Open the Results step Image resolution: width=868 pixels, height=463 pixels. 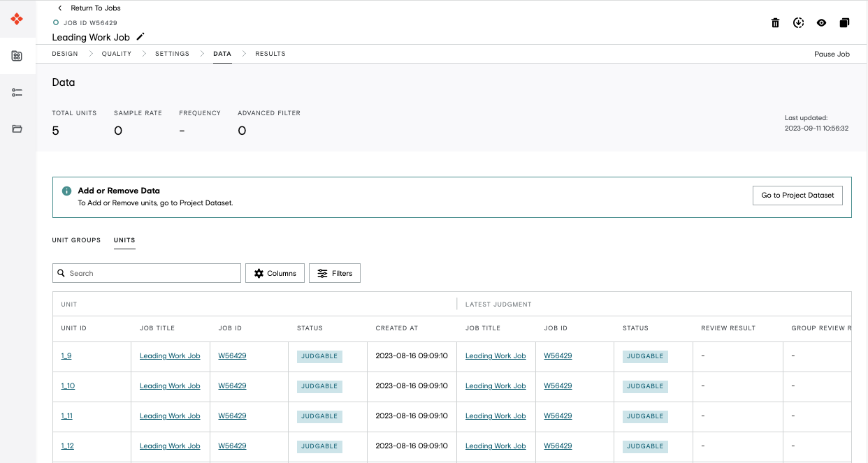(x=270, y=53)
